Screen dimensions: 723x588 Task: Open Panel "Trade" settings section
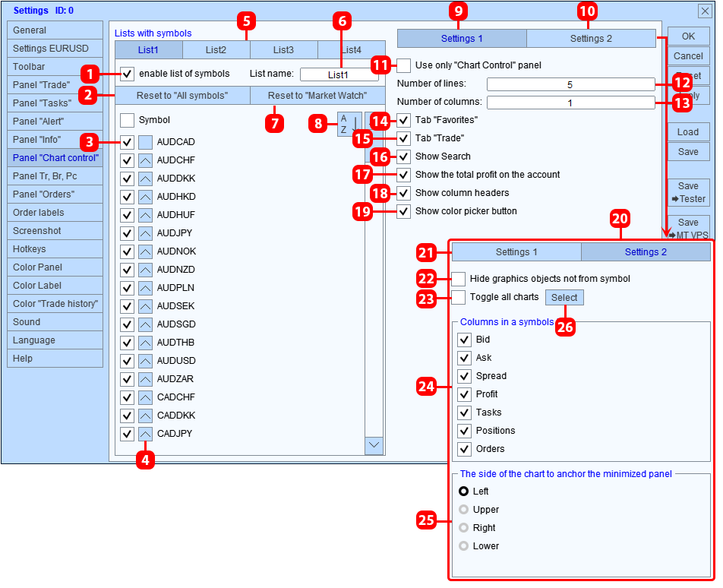[55, 85]
